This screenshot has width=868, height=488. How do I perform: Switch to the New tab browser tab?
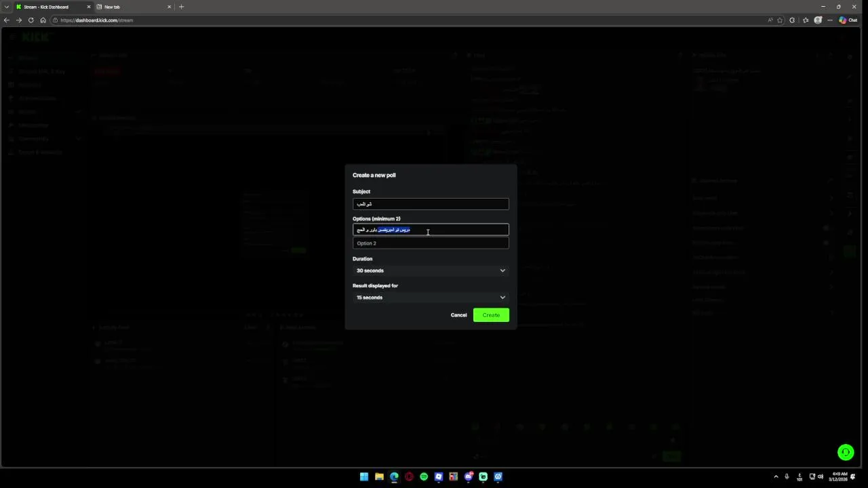pyautogui.click(x=132, y=7)
